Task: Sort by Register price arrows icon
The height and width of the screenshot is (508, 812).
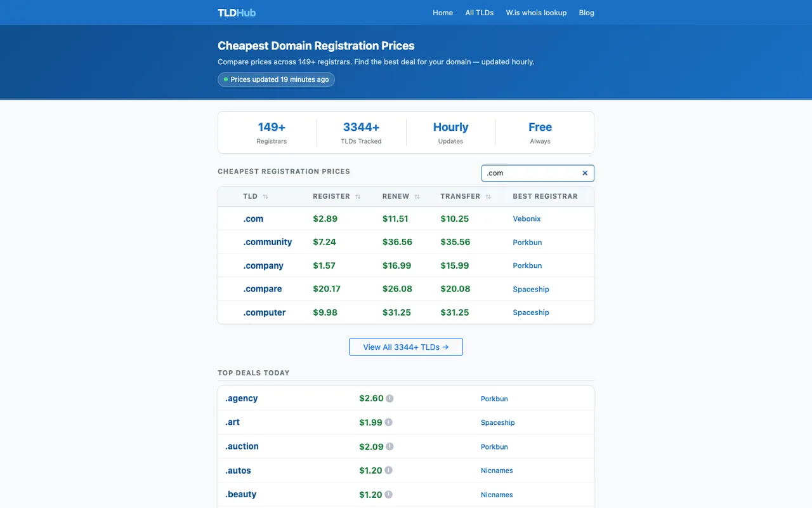Action: [358, 197]
